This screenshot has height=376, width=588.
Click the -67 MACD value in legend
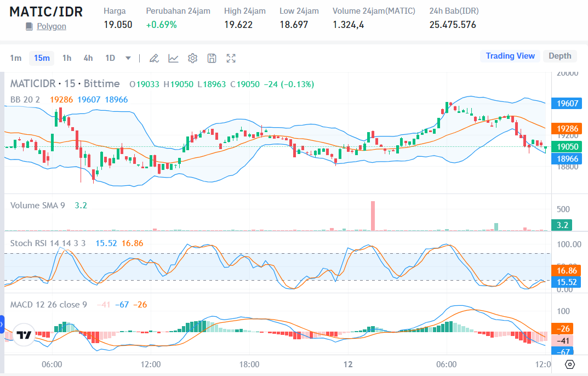pyautogui.click(x=122, y=304)
